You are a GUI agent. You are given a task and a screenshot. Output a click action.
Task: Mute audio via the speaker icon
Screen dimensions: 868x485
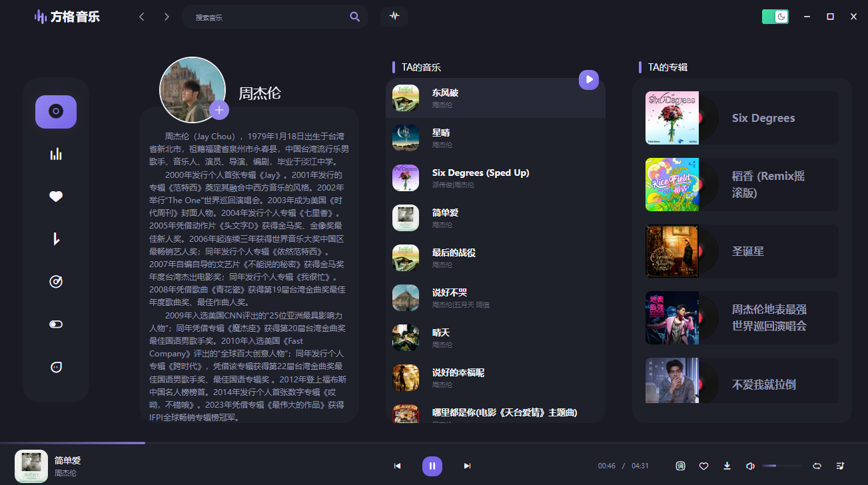749,466
